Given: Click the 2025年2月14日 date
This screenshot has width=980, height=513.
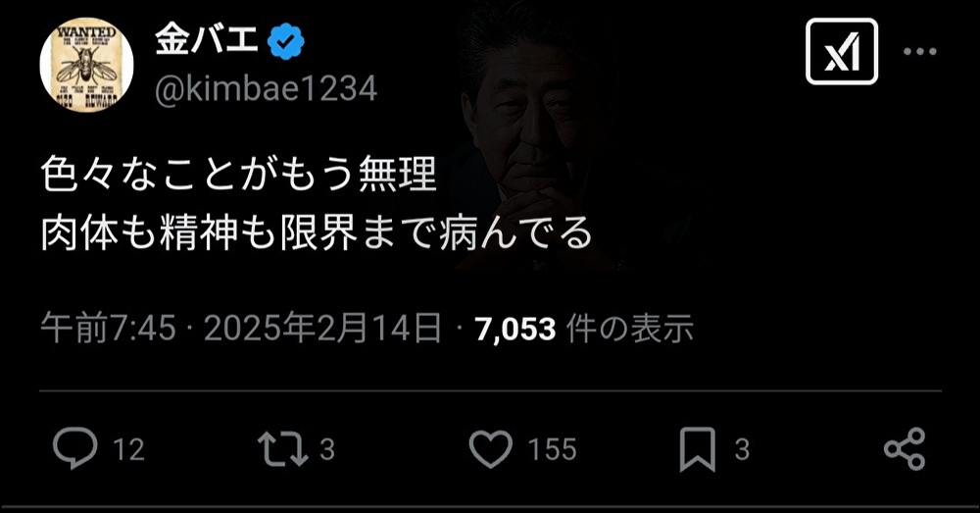Looking at the screenshot, I should [323, 329].
